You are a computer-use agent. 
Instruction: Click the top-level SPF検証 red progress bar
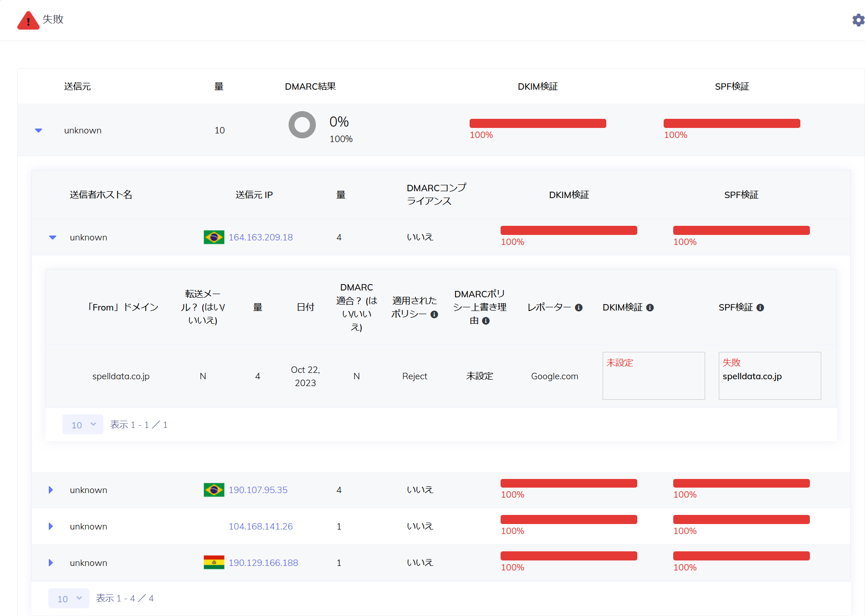point(732,123)
